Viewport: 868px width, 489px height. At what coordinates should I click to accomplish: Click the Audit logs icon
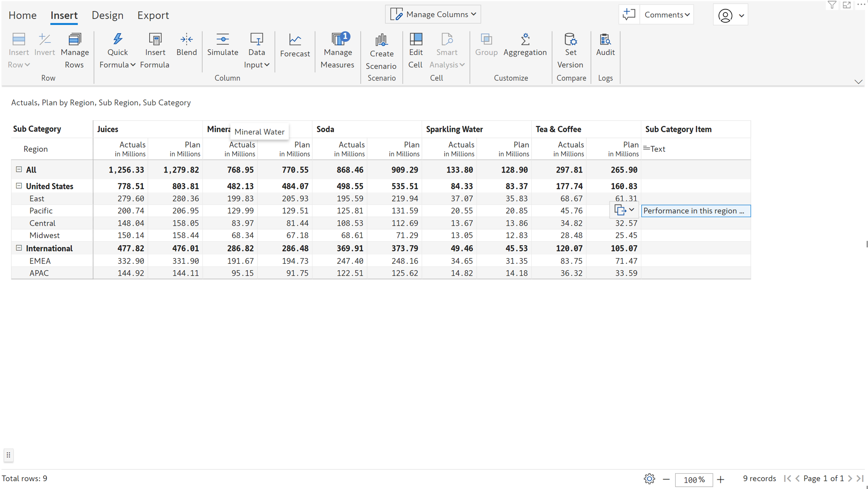point(605,40)
